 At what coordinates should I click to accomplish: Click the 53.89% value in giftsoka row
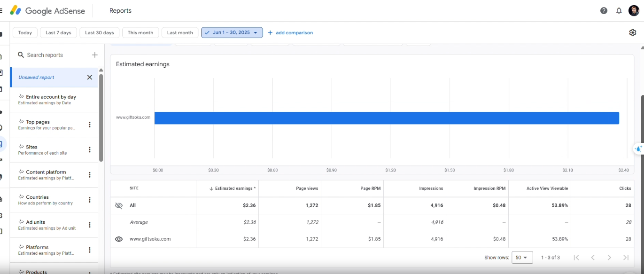coord(560,239)
